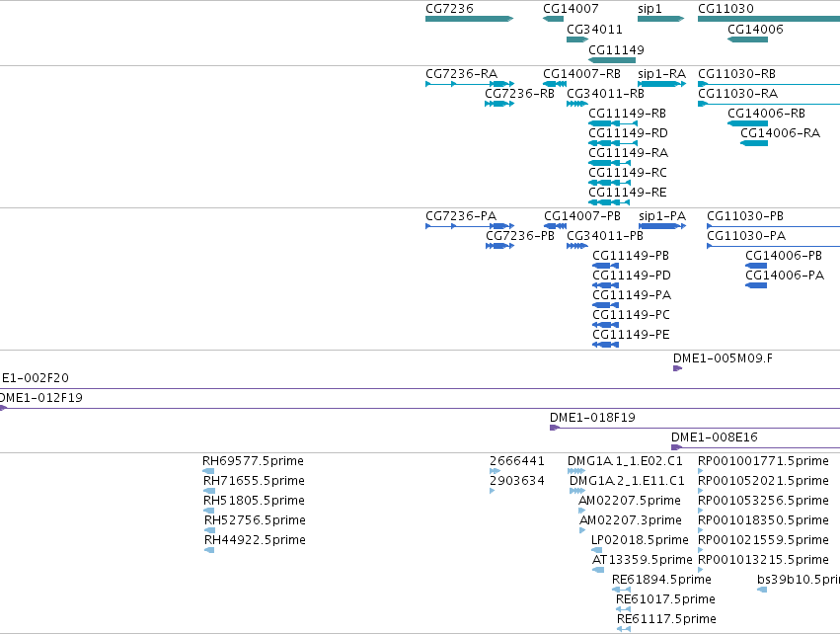Click the CG7236-RA transcript label

coord(461,73)
